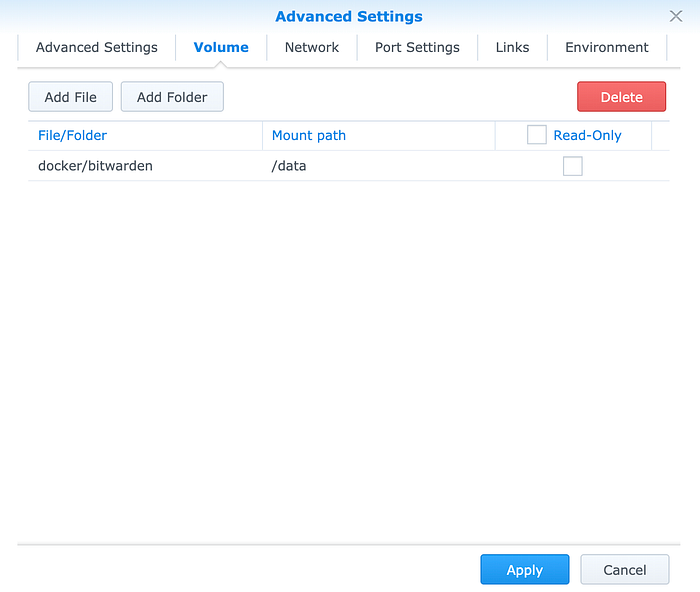Screen dimensions: 700x592
Task: Select the Volume tab
Action: pos(221,47)
